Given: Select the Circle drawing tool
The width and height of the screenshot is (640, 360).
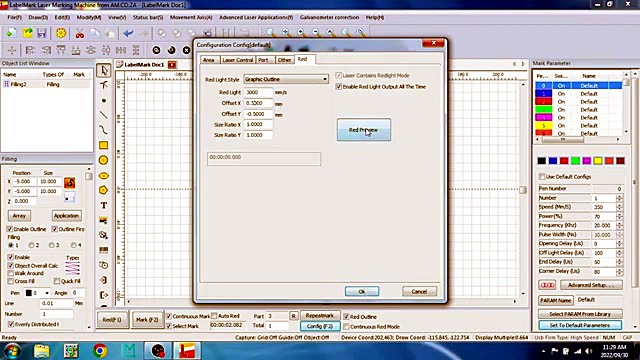Looking at the screenshot, I should pos(104,160).
